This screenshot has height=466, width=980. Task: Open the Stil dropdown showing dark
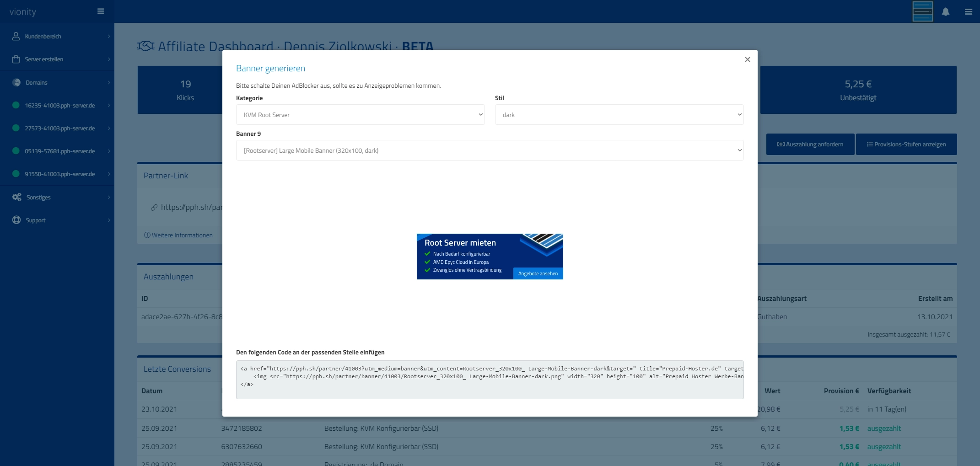pos(619,115)
